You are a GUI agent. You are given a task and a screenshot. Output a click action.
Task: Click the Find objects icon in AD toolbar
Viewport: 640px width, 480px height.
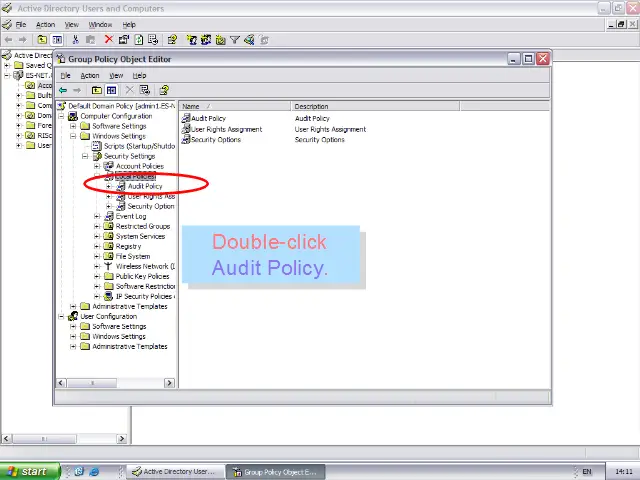click(x=249, y=40)
